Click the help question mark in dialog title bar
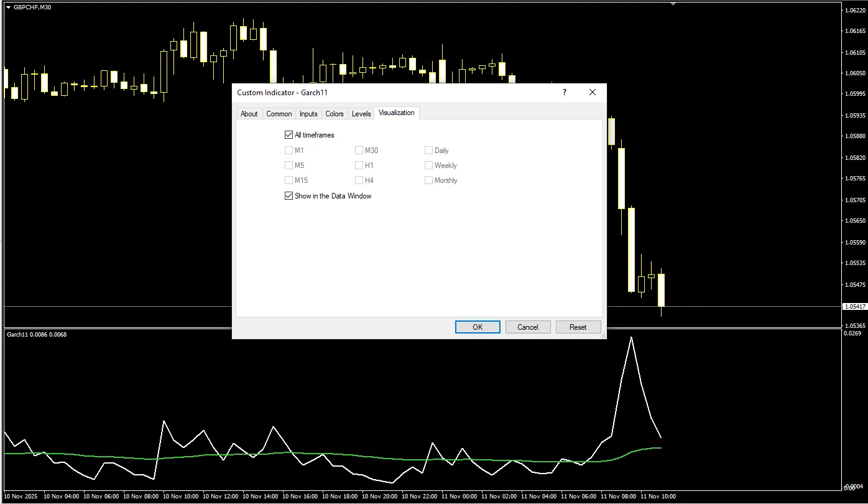Image resolution: width=868 pixels, height=504 pixels. click(565, 92)
